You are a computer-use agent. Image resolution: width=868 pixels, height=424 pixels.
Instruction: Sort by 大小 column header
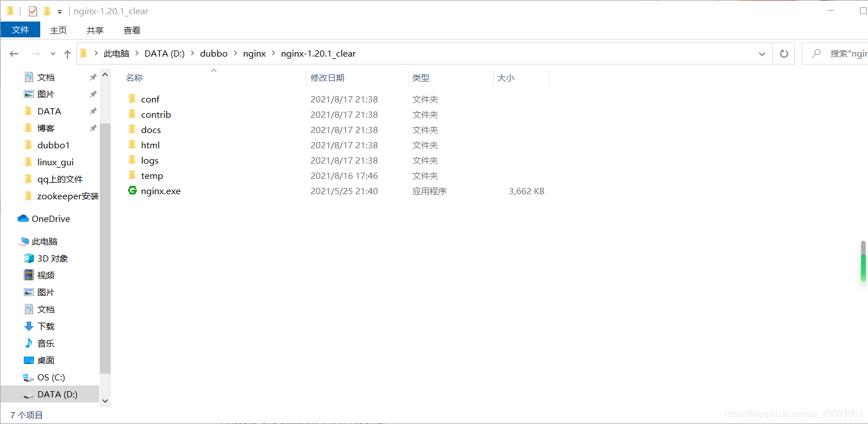click(506, 78)
